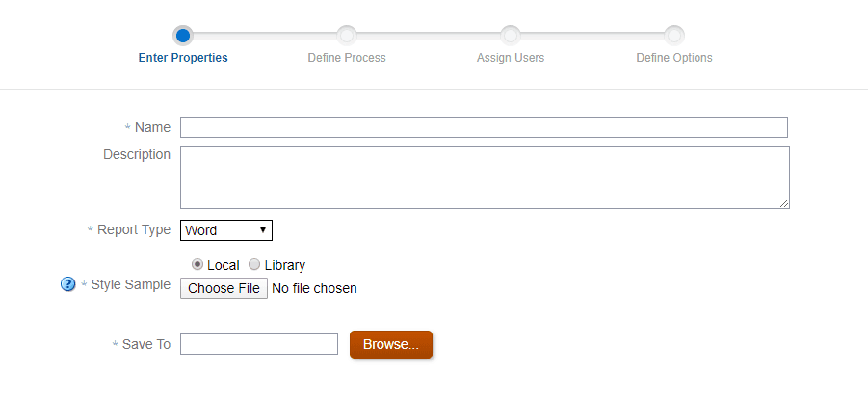Open the Define Options step label
The image size is (868, 400).
(674, 58)
